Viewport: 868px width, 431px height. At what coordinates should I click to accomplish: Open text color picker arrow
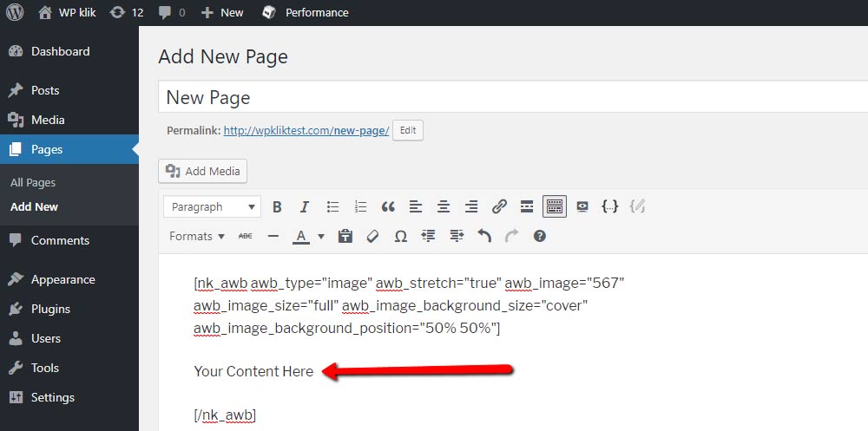[321, 236]
